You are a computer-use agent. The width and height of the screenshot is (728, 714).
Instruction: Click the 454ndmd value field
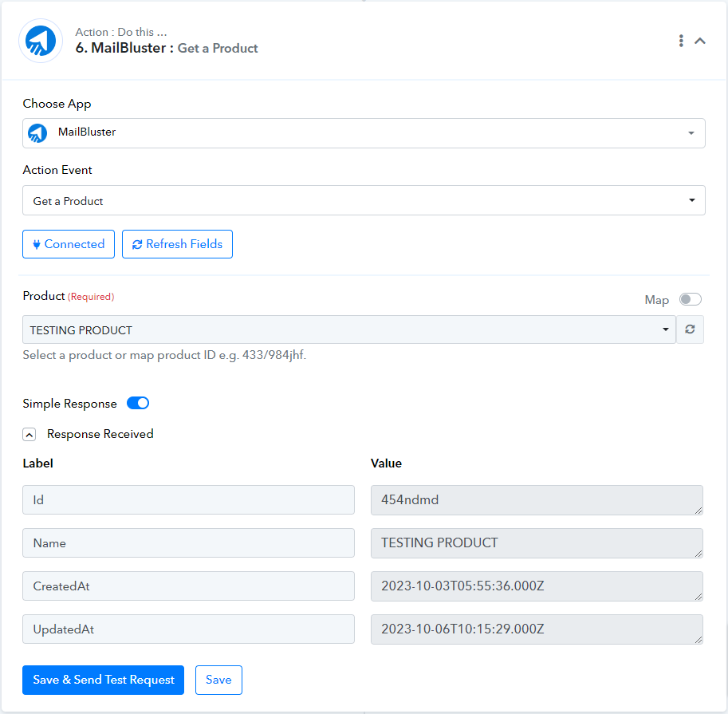[537, 500]
